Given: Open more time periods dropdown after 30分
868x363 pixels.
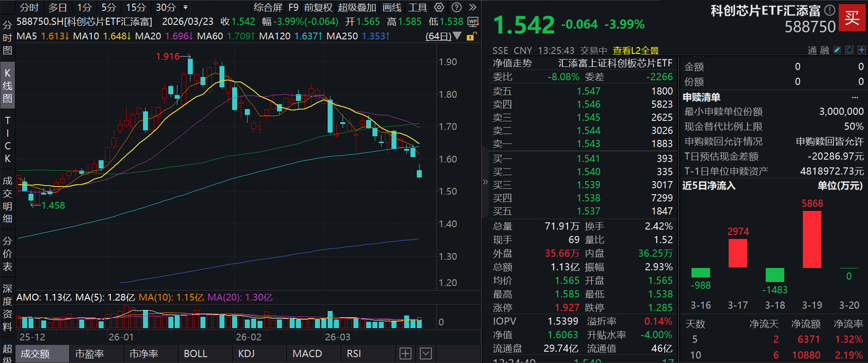Looking at the screenshot, I should point(186,7).
